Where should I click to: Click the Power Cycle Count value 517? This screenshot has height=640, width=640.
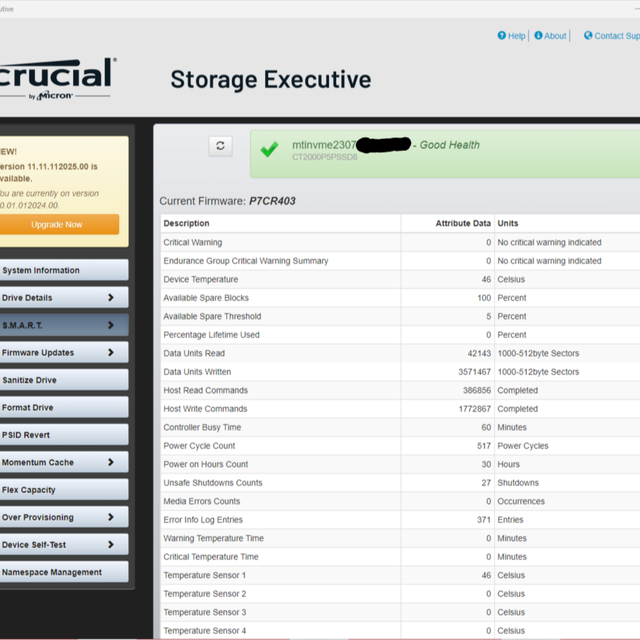484,446
